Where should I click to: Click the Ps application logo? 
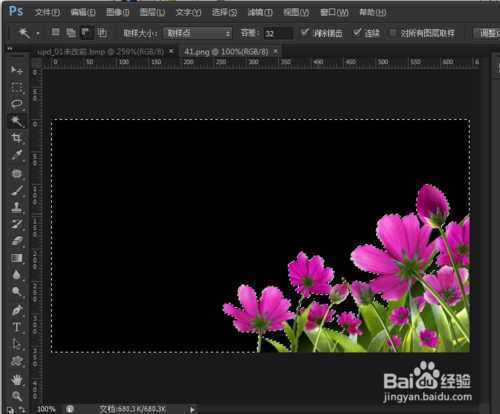pos(16,11)
